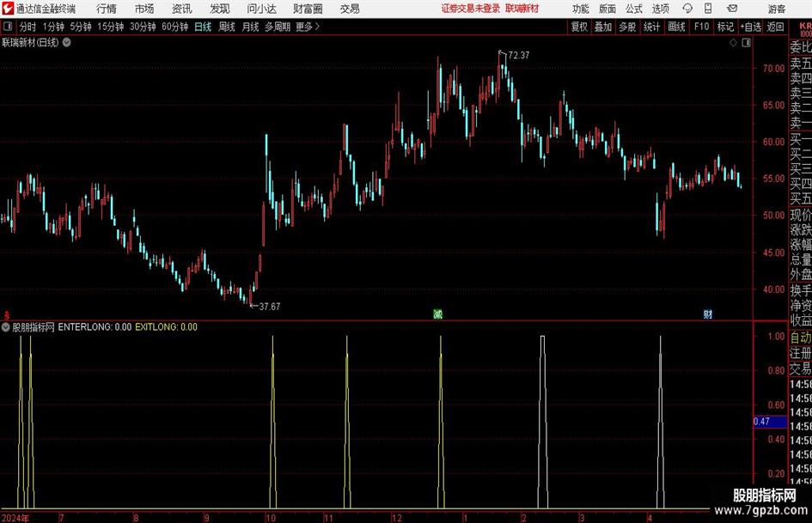Open the 公式 menu

pos(634,9)
